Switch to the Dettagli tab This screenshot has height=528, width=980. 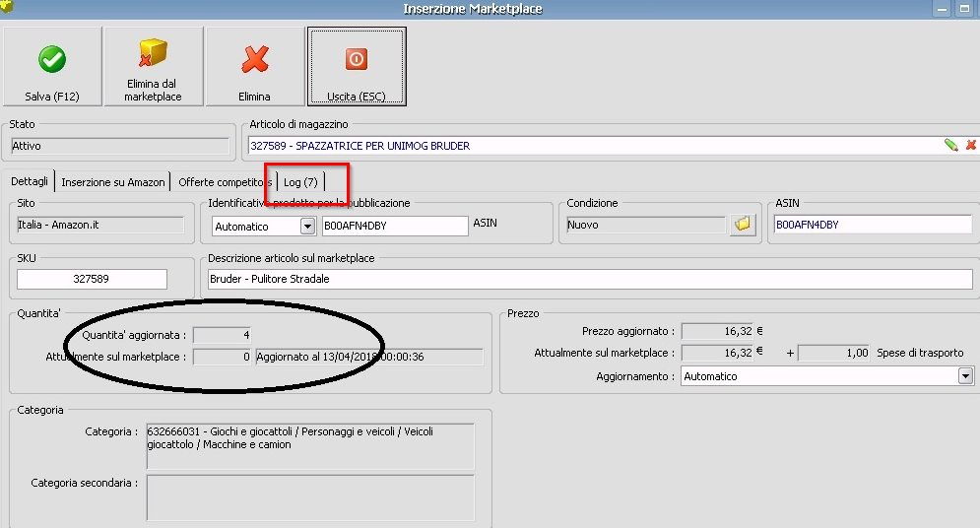(x=30, y=181)
